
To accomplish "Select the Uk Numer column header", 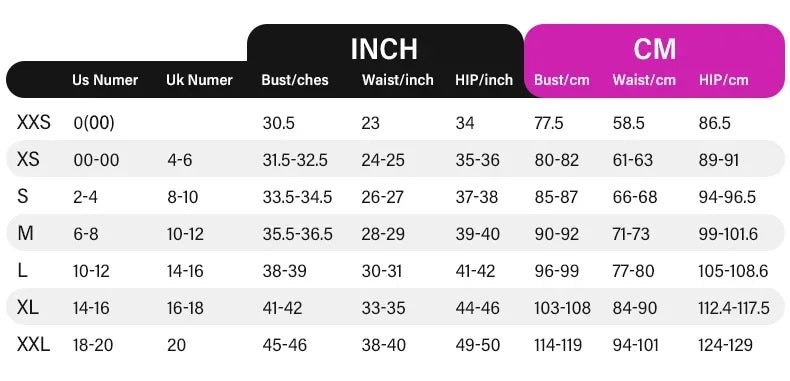I will pos(200,80).
